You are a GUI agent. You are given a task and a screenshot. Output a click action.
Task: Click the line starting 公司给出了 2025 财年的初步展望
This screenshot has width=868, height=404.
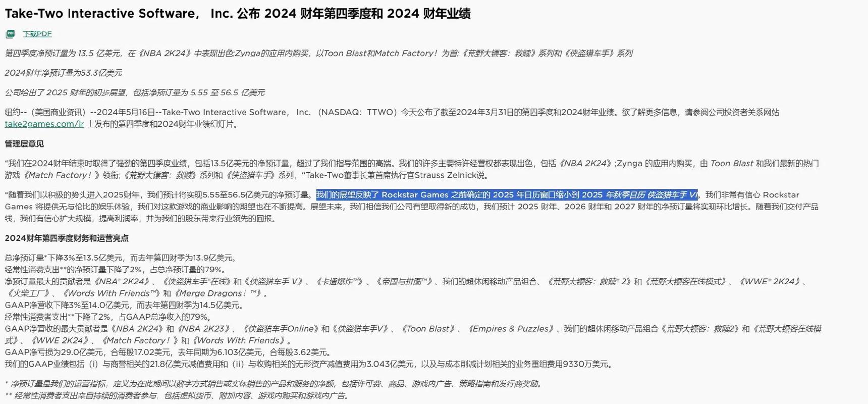point(135,92)
